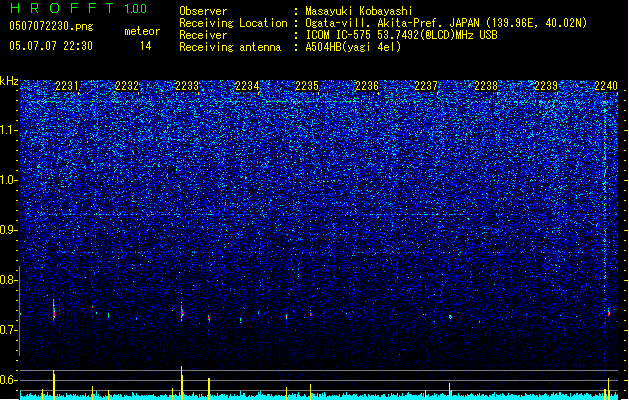This screenshot has width=629, height=400.
Task: Click time marker 2233
Action: (x=187, y=86)
